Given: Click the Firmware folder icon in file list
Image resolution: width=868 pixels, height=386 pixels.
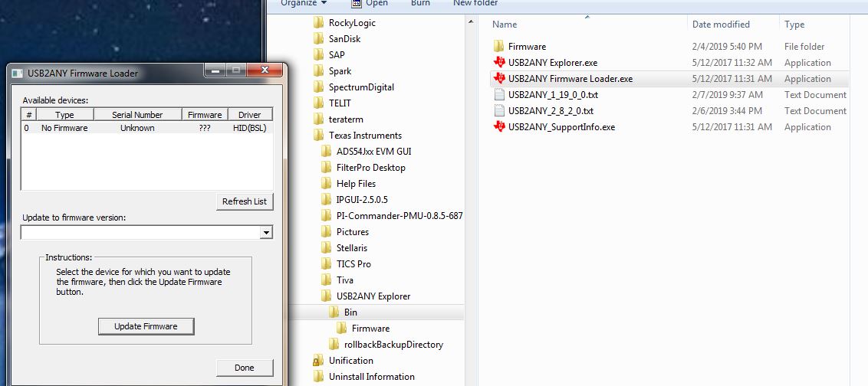Looking at the screenshot, I should [x=498, y=47].
